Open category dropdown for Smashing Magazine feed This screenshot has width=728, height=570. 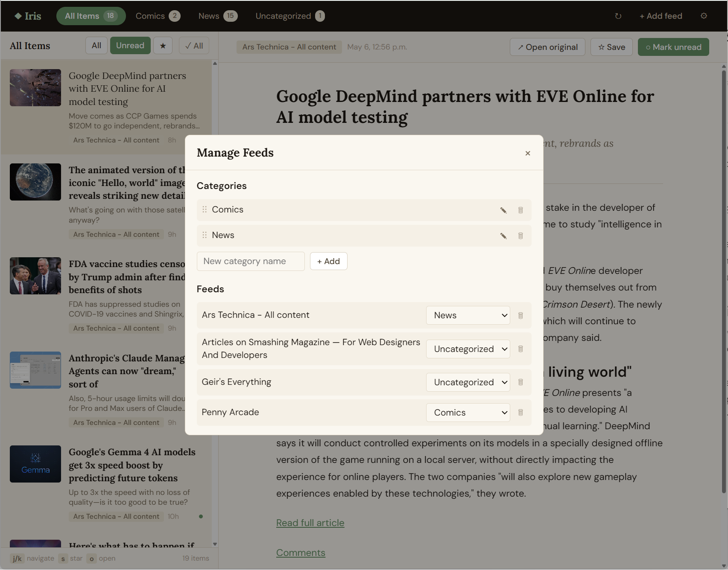(468, 349)
